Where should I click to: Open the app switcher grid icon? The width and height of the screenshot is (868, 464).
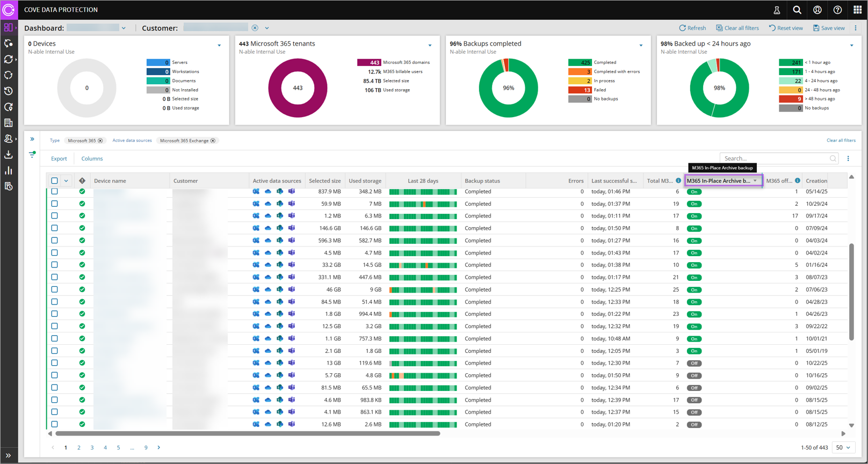tap(857, 10)
